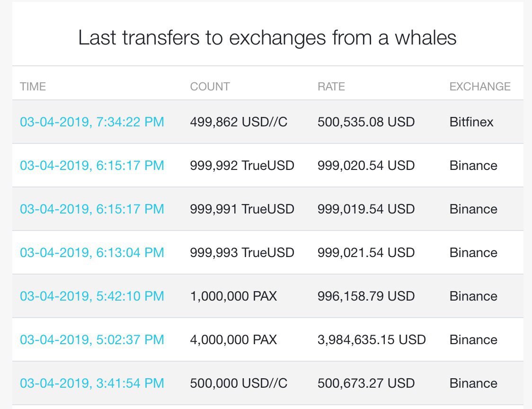Image resolution: width=532 pixels, height=409 pixels.
Task: Click the EXCHANGE column header
Action: click(480, 87)
